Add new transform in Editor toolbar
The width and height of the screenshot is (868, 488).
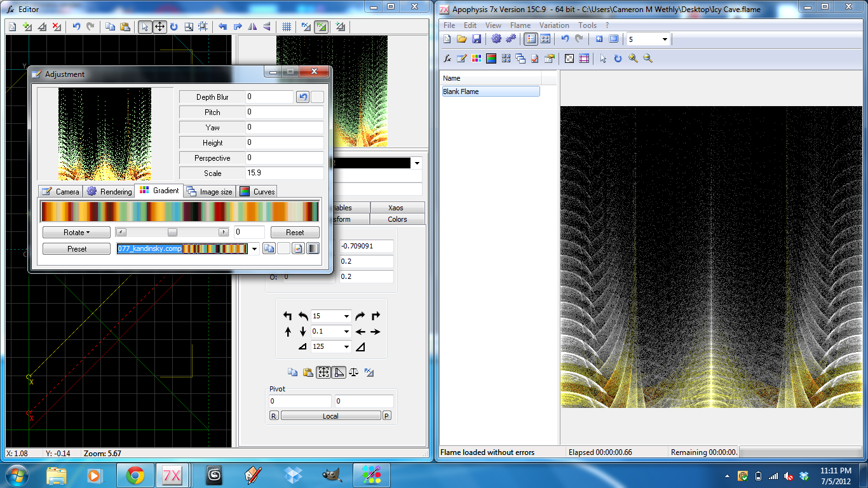tap(27, 27)
